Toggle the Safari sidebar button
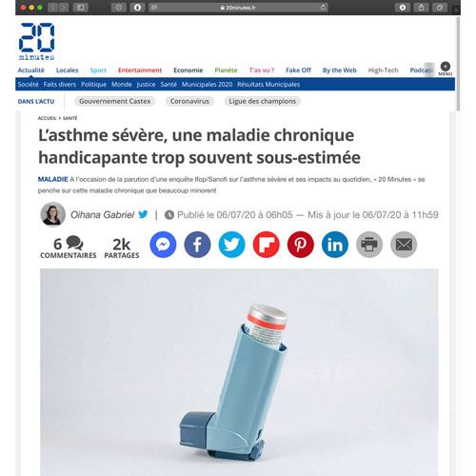The width and height of the screenshot is (476, 476). (80, 8)
